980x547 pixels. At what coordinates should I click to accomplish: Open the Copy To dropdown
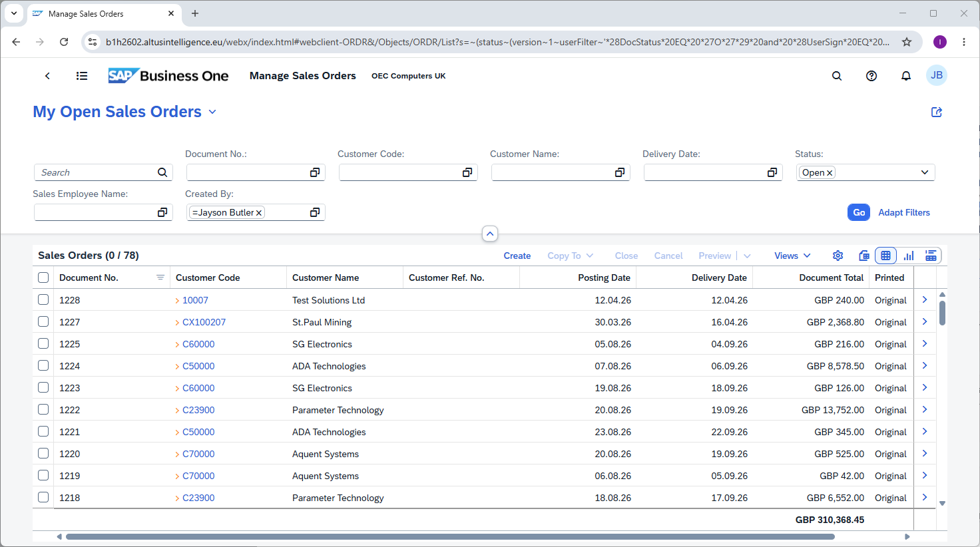(x=571, y=256)
